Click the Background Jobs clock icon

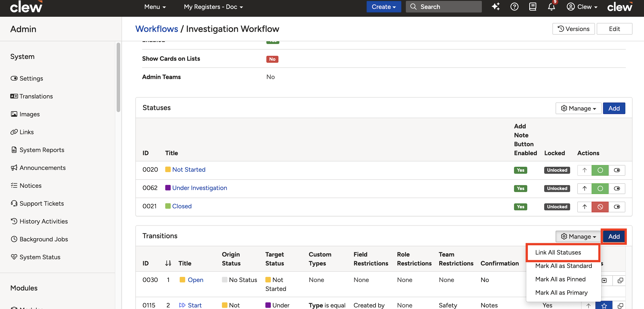pos(14,239)
